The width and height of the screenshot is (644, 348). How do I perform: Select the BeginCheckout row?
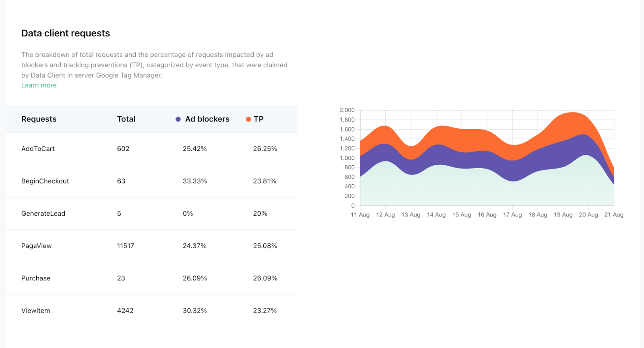tap(45, 181)
